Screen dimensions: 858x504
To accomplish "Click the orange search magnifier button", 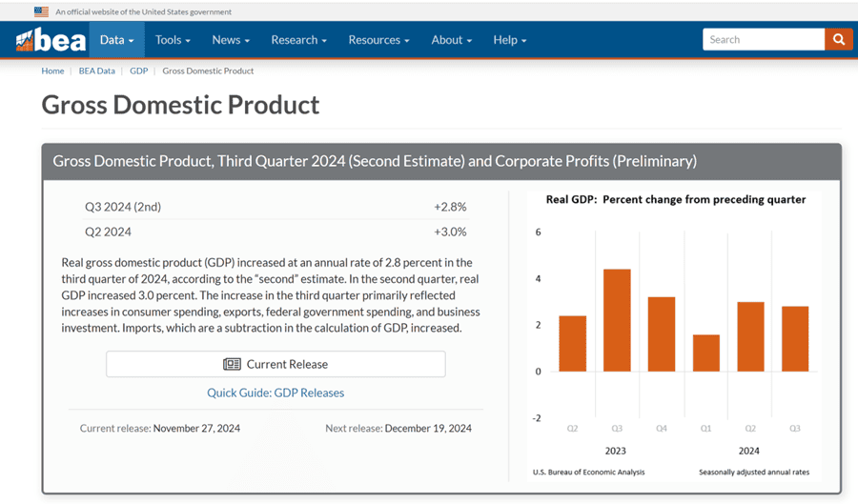I will [x=839, y=39].
